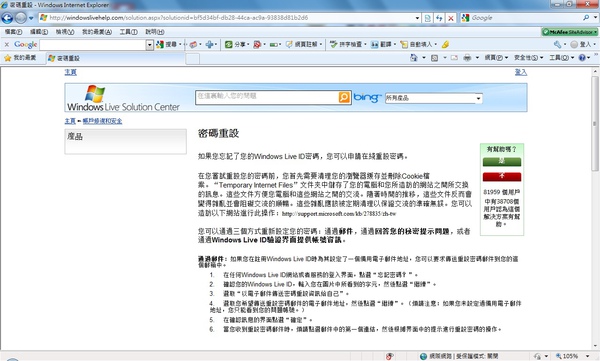Open the support.microsoft.com/kb/278835 link
The image size is (600, 361).
tap(339, 214)
